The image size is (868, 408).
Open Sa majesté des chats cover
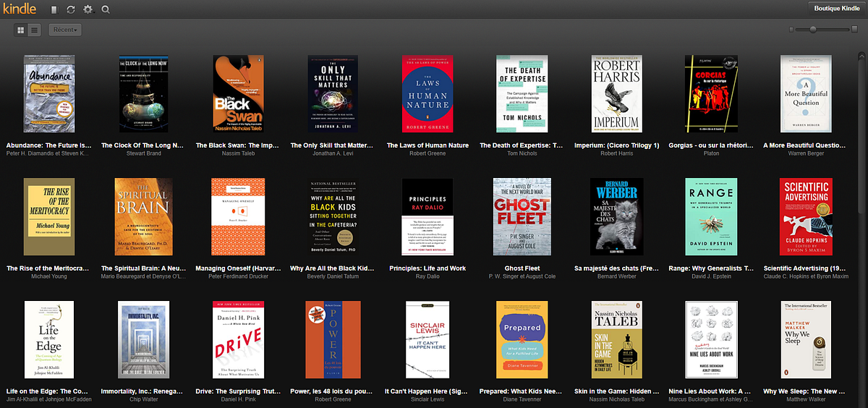pyautogui.click(x=616, y=217)
